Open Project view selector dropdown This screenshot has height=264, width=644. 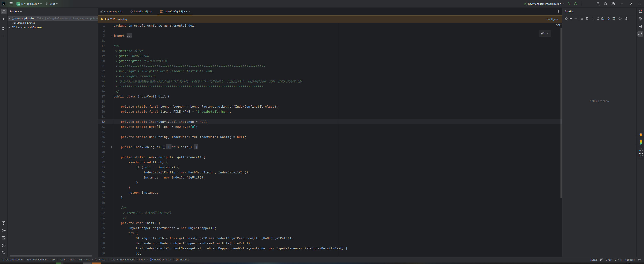coord(16,11)
